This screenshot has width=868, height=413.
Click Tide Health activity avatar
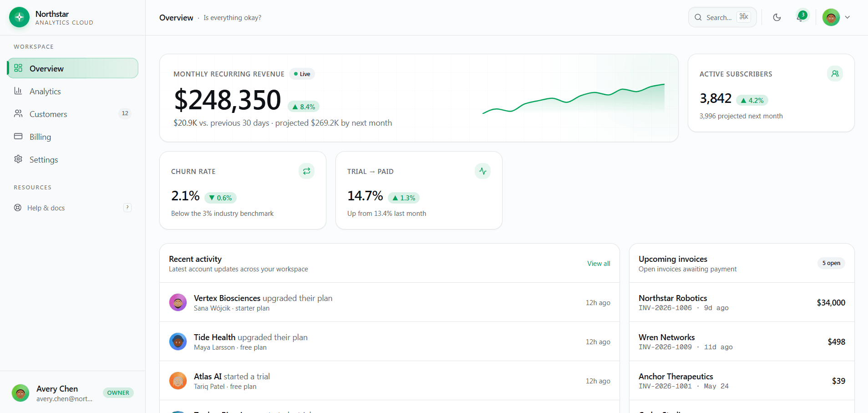tap(178, 342)
